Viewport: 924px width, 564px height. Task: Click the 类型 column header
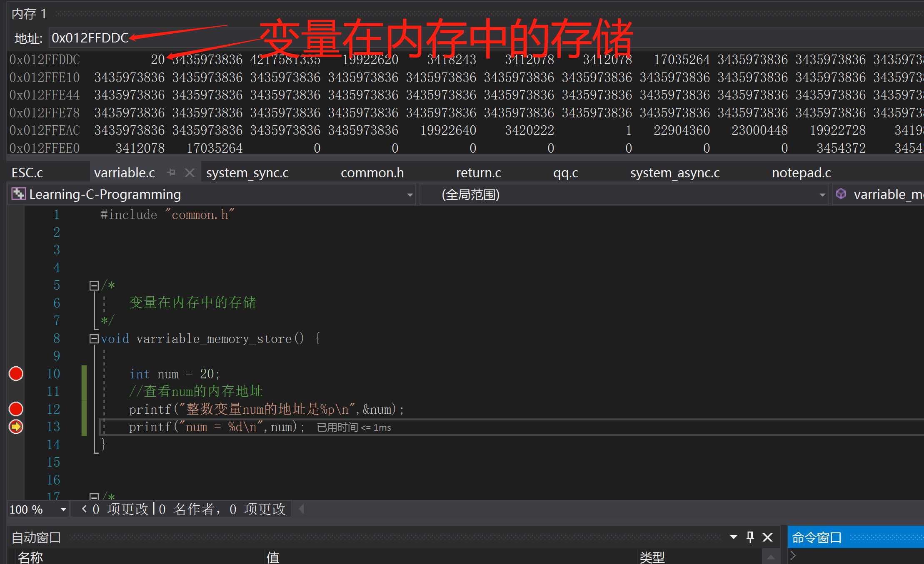click(652, 557)
